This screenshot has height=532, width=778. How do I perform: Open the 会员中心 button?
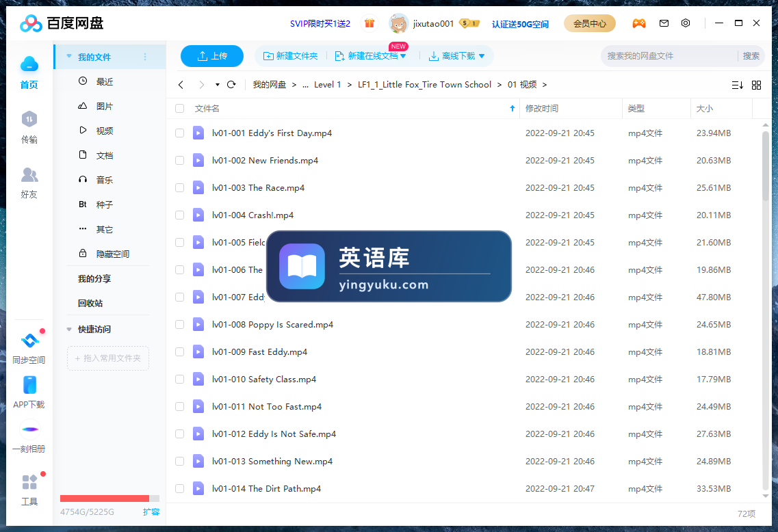[589, 23]
